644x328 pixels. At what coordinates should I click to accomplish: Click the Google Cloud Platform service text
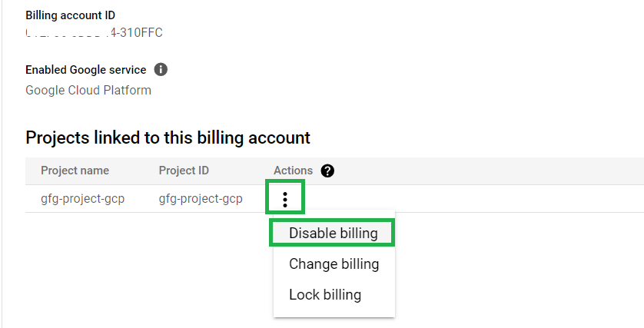(x=88, y=91)
